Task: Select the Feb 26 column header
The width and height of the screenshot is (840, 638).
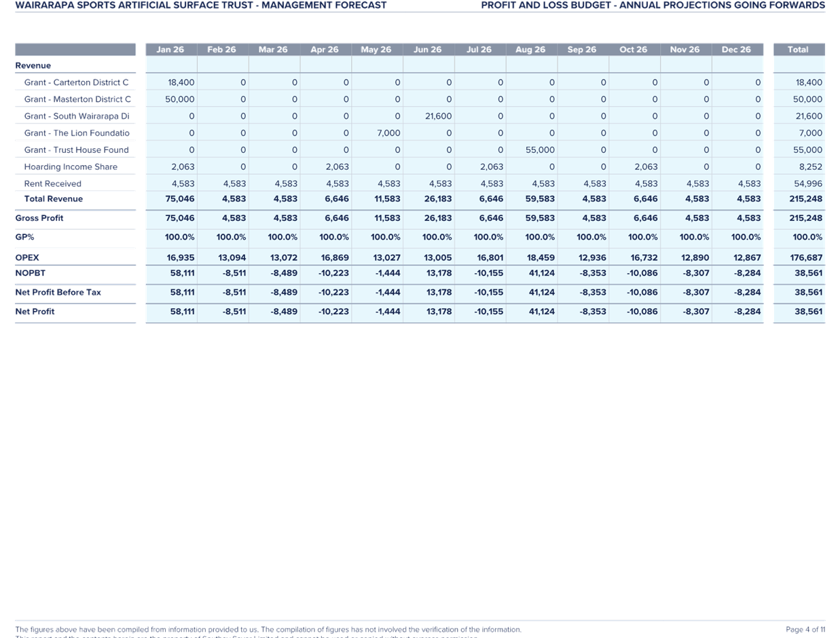Action: pos(221,49)
